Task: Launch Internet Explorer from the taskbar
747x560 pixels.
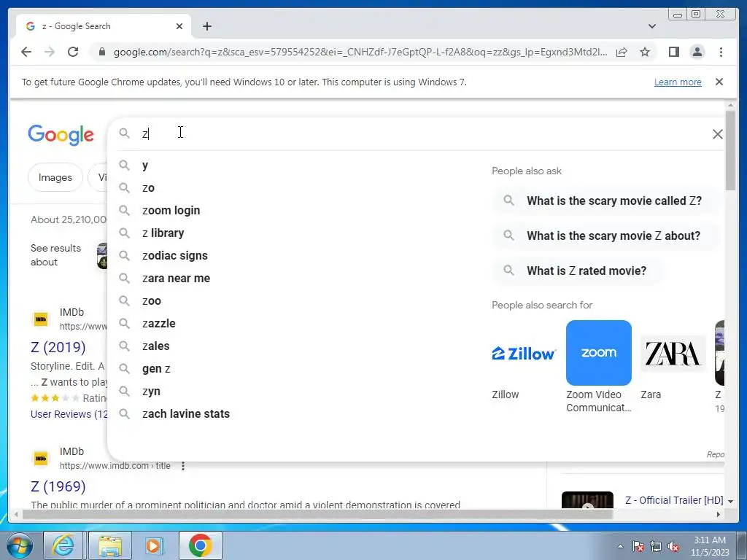Action: click(63, 545)
